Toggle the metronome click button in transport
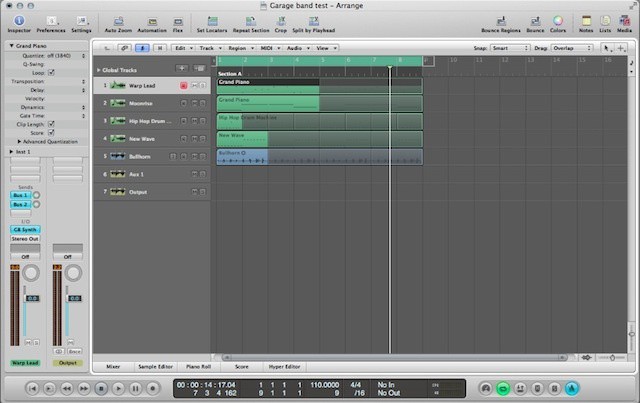This screenshot has width=640, height=403. 572,388
